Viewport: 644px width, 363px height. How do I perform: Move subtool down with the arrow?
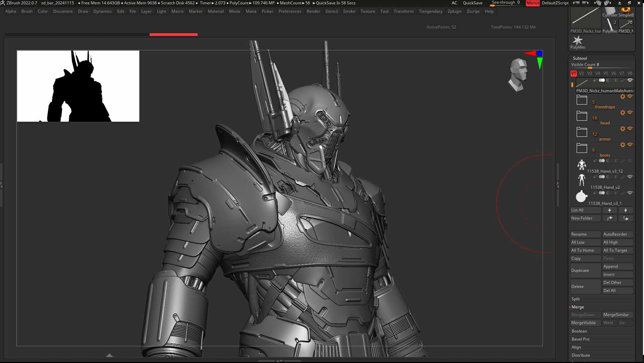[x=626, y=210]
